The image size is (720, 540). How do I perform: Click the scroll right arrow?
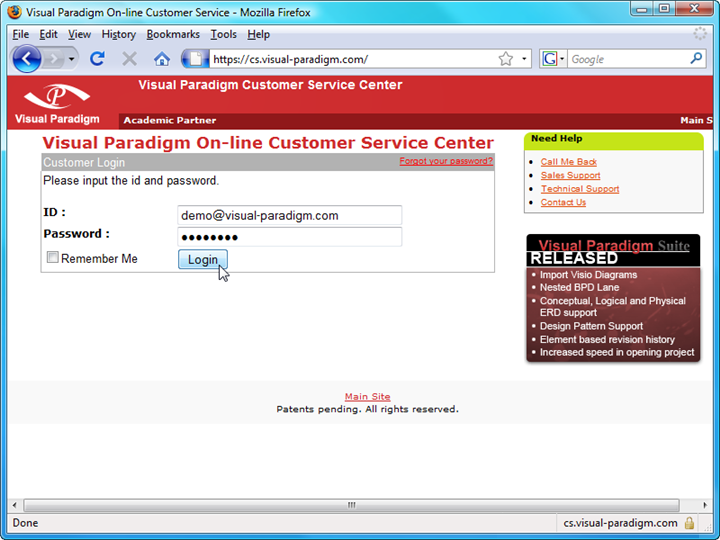coord(705,505)
